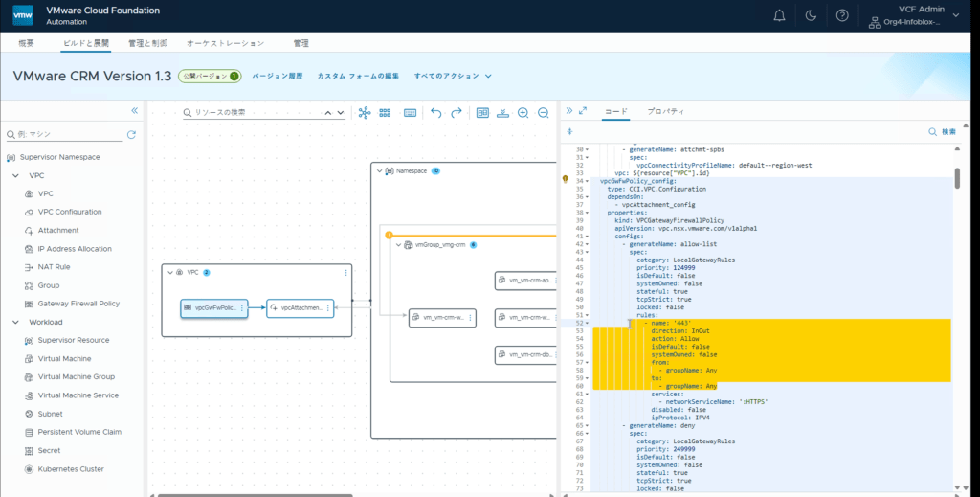Image resolution: width=980 pixels, height=497 pixels.
Task: Click the notifications bell icon
Action: tap(779, 15)
